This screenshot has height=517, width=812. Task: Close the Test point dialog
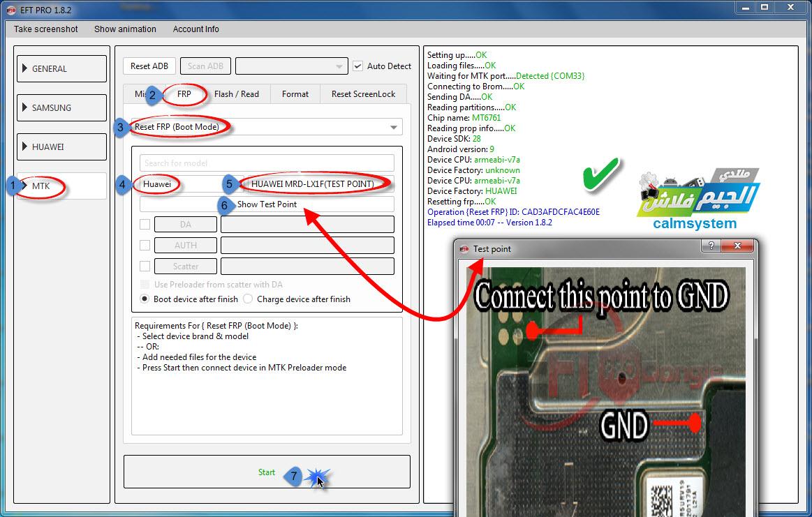click(737, 246)
